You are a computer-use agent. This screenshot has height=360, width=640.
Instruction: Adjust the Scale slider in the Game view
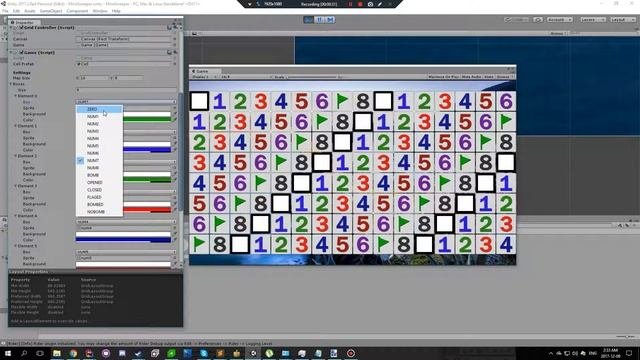point(312,77)
